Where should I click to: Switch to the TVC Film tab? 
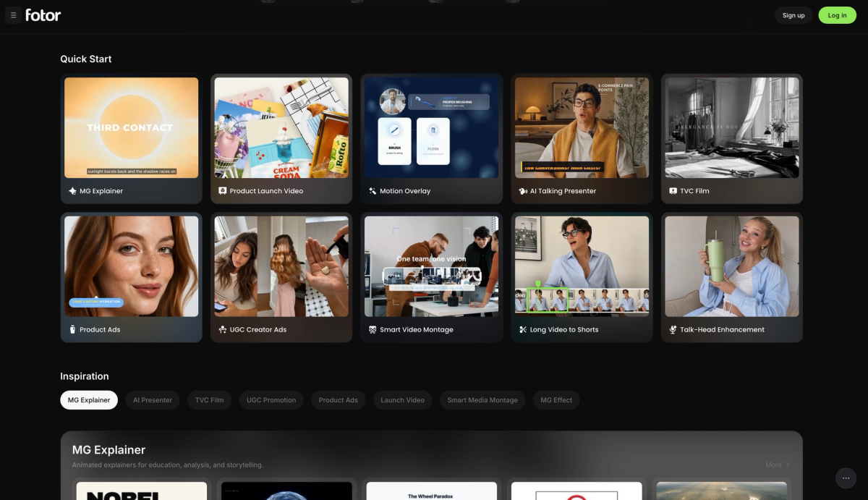point(210,400)
